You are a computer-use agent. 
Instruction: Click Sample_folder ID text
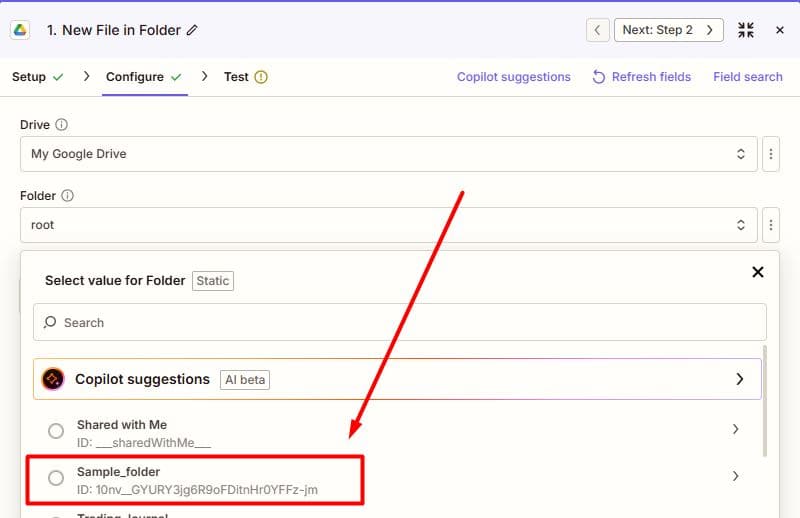[x=197, y=490]
